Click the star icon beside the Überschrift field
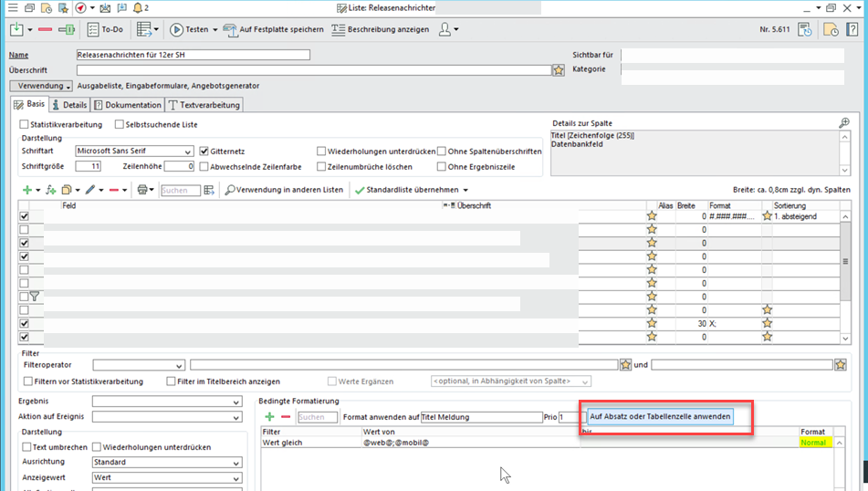The width and height of the screenshot is (868, 491). point(558,70)
